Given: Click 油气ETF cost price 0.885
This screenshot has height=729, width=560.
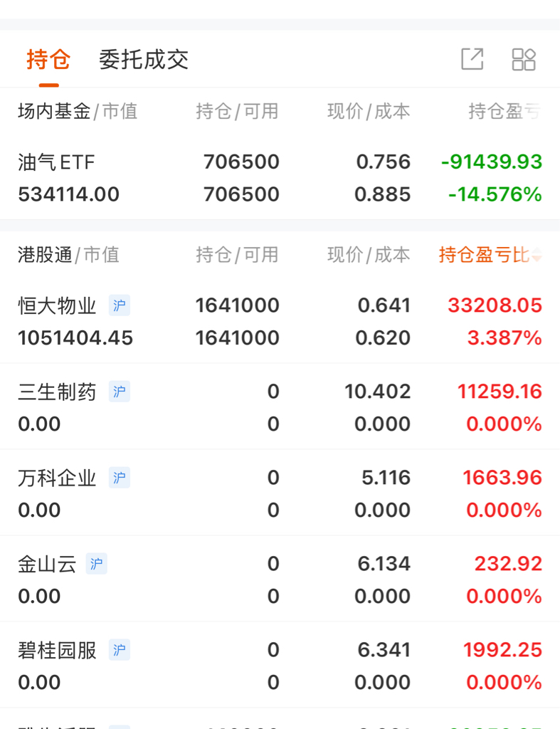Looking at the screenshot, I should click(383, 194).
